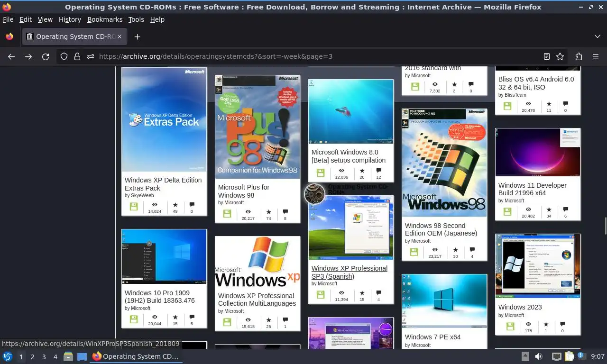This screenshot has width=607, height=364.
Task: Open the View menu
Action: click(45, 19)
